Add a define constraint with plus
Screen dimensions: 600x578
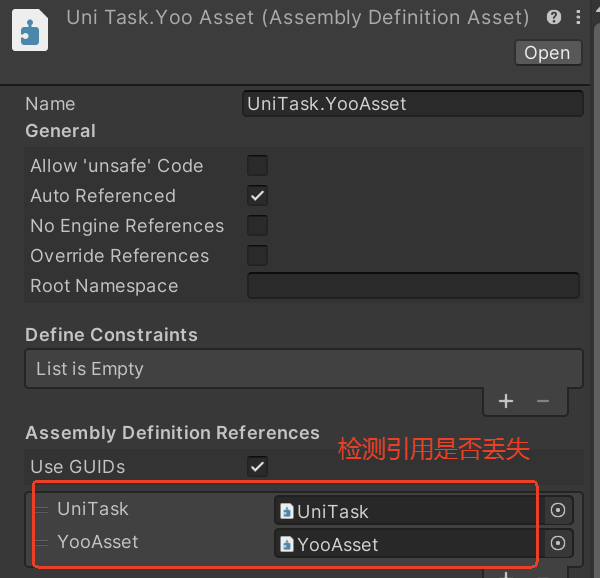click(506, 401)
